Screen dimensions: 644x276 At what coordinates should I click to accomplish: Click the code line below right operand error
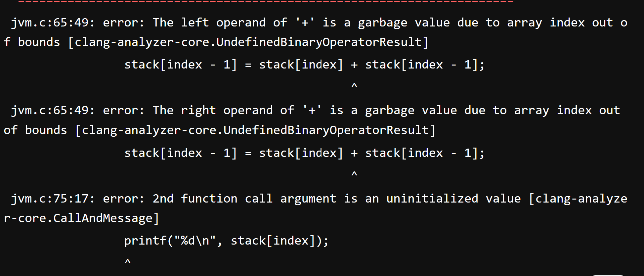pos(304,153)
